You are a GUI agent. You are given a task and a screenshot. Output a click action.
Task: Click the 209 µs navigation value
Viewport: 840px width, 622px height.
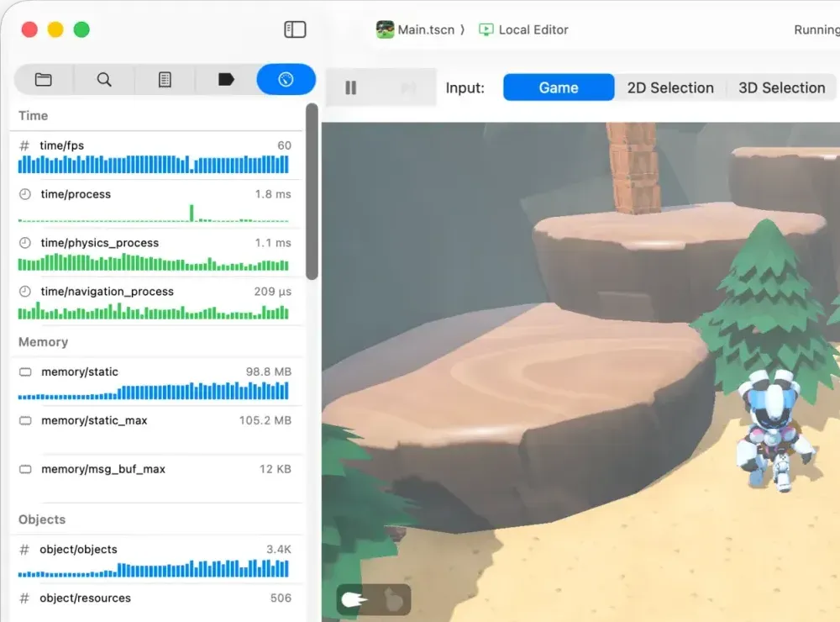click(x=273, y=291)
